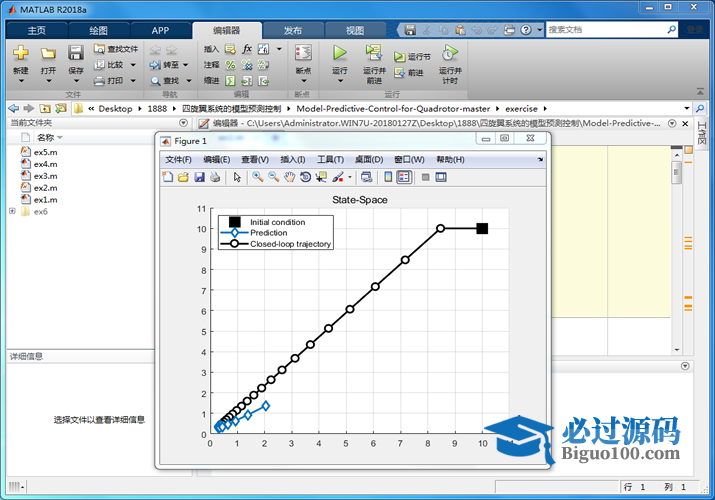Click Insert Colorbar icon in Figure 1
This screenshot has width=715, height=500.
click(x=388, y=177)
